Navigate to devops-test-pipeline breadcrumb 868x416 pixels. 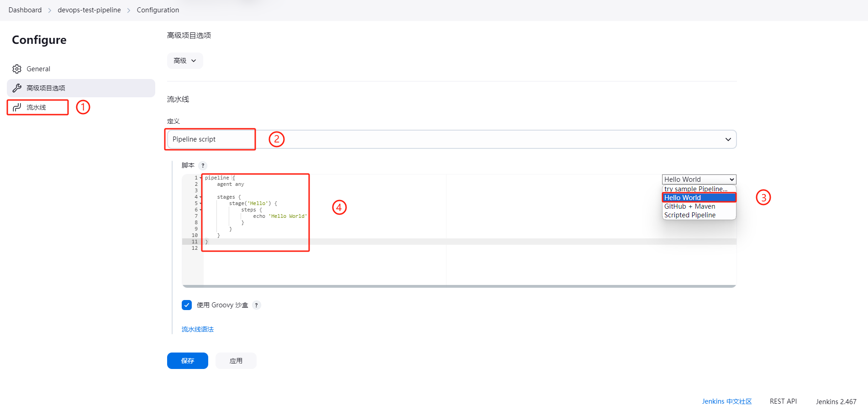(89, 10)
